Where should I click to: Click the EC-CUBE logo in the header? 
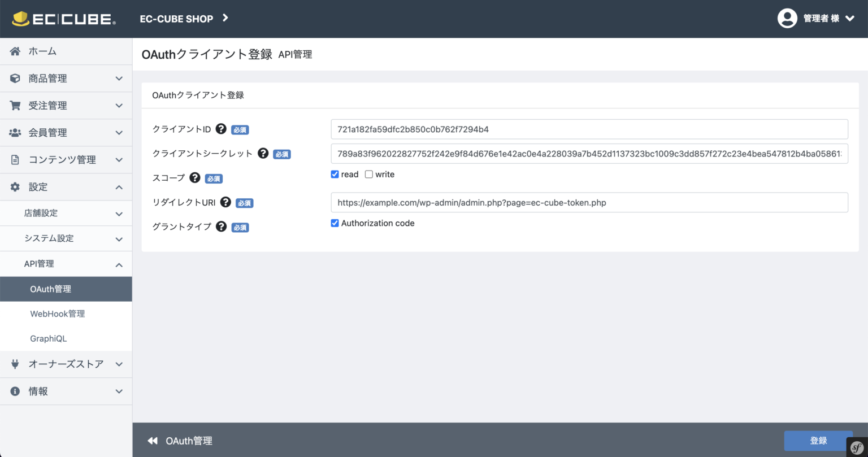pyautogui.click(x=62, y=18)
